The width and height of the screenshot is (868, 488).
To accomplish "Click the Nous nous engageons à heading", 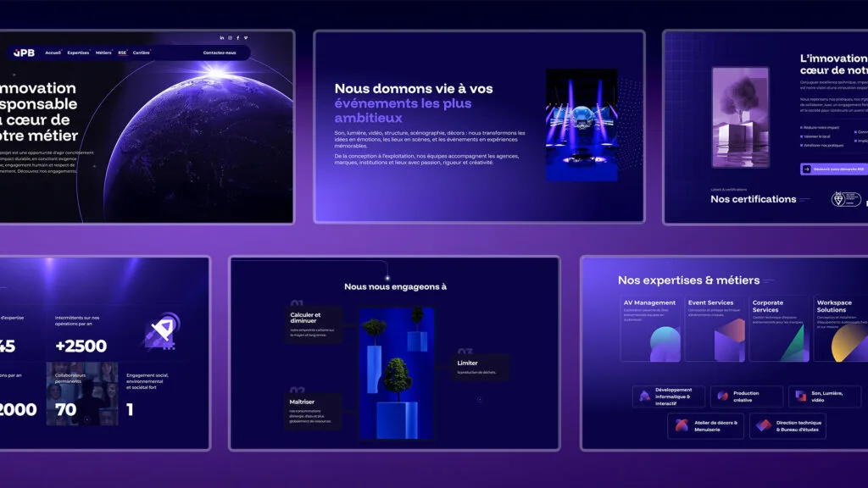I will (x=395, y=286).
